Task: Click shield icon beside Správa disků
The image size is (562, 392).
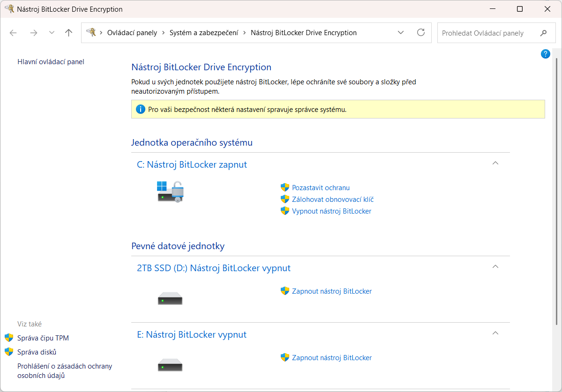Action: point(9,352)
